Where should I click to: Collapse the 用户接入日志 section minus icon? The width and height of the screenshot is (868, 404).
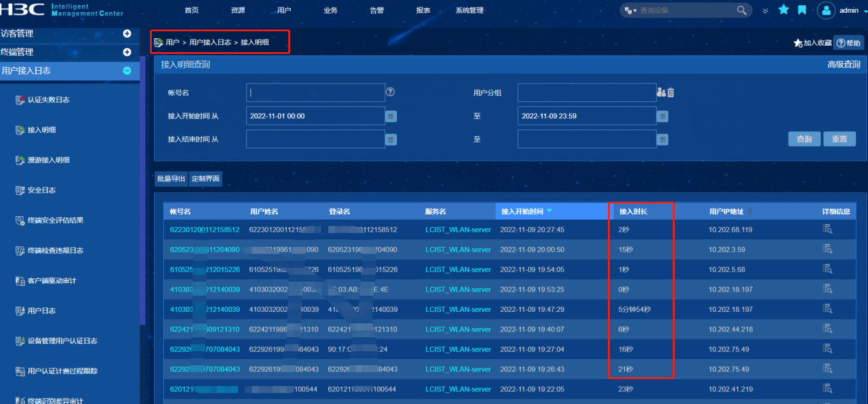tap(127, 71)
